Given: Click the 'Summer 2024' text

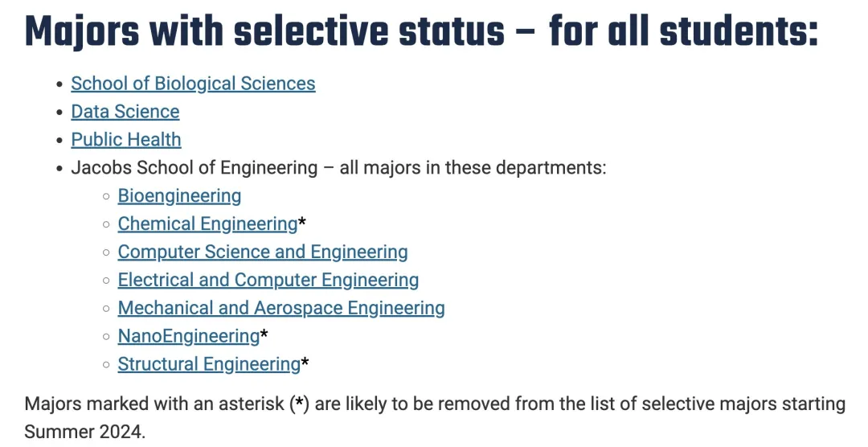Looking at the screenshot, I should [83, 432].
